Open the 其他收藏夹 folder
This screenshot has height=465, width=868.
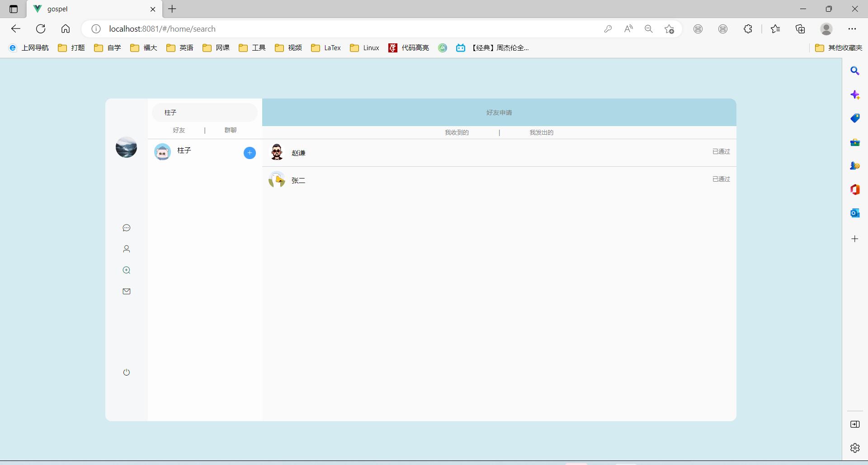click(x=839, y=48)
